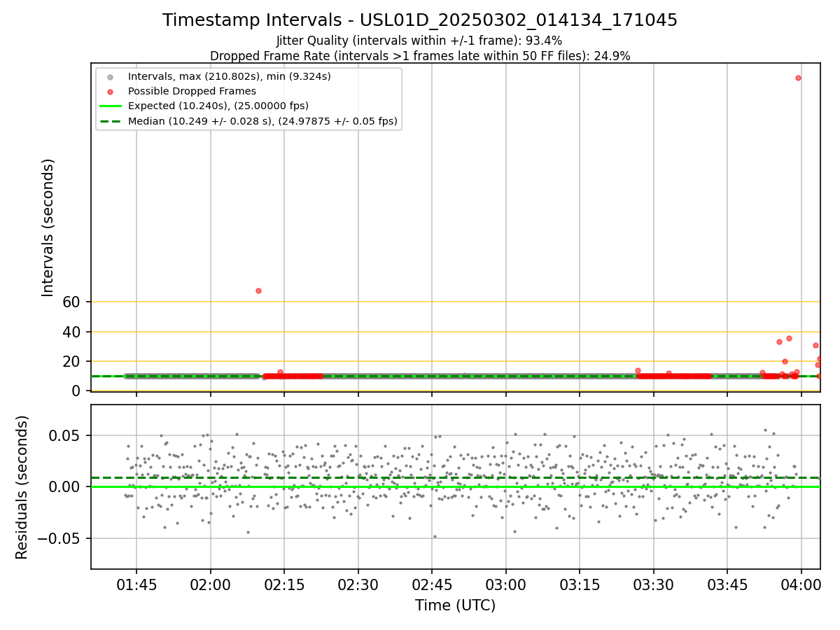Click the 'Residuals (seconds)' y-axis label

click(x=22, y=487)
